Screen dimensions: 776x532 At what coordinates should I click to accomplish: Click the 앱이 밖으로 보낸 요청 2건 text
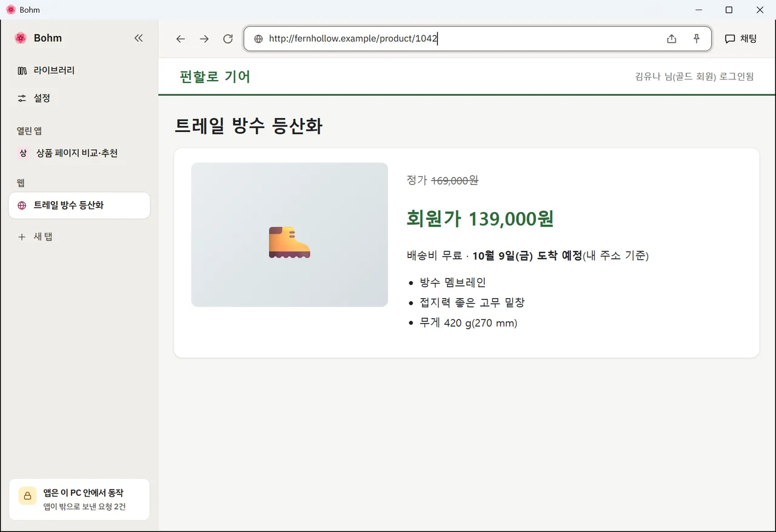coord(84,507)
